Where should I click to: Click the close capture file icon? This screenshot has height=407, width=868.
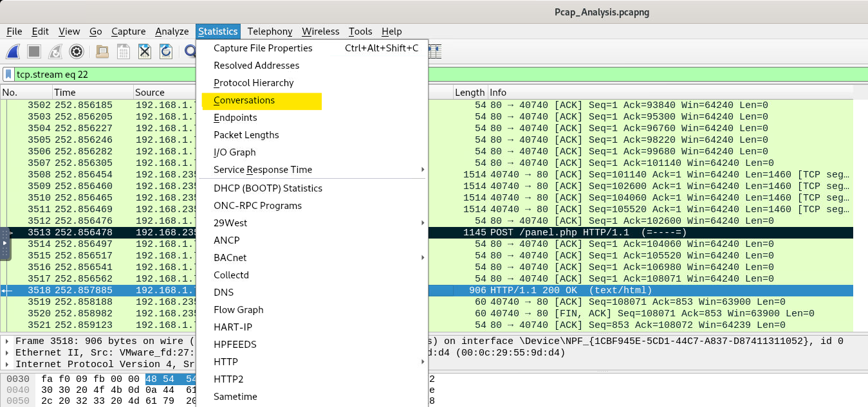pyautogui.click(x=145, y=51)
